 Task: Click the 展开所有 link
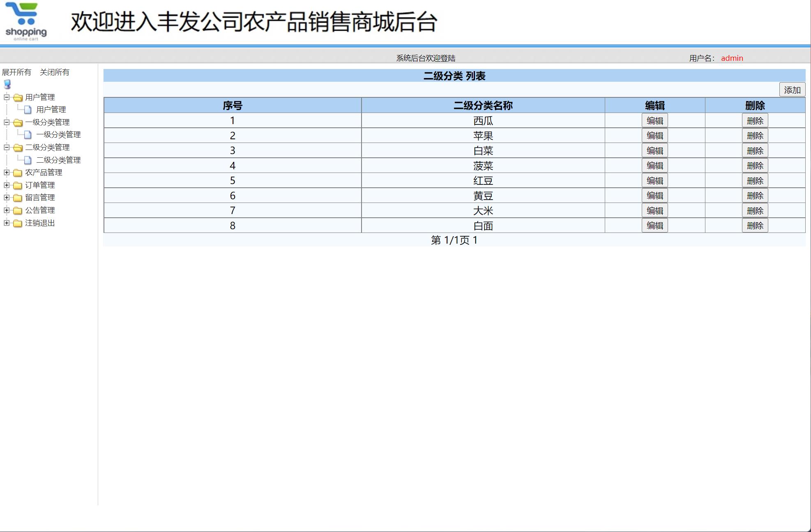click(x=17, y=72)
